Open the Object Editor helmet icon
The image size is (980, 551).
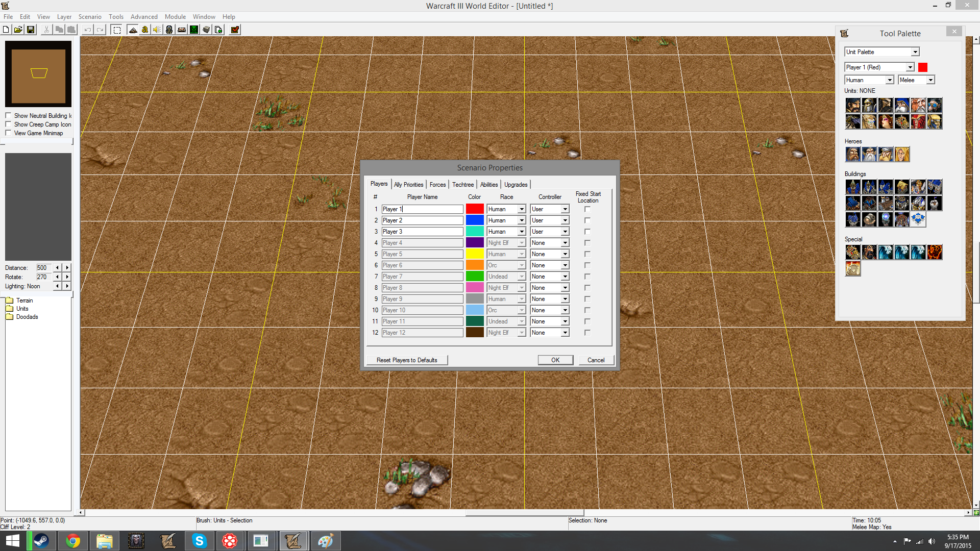[169, 30]
